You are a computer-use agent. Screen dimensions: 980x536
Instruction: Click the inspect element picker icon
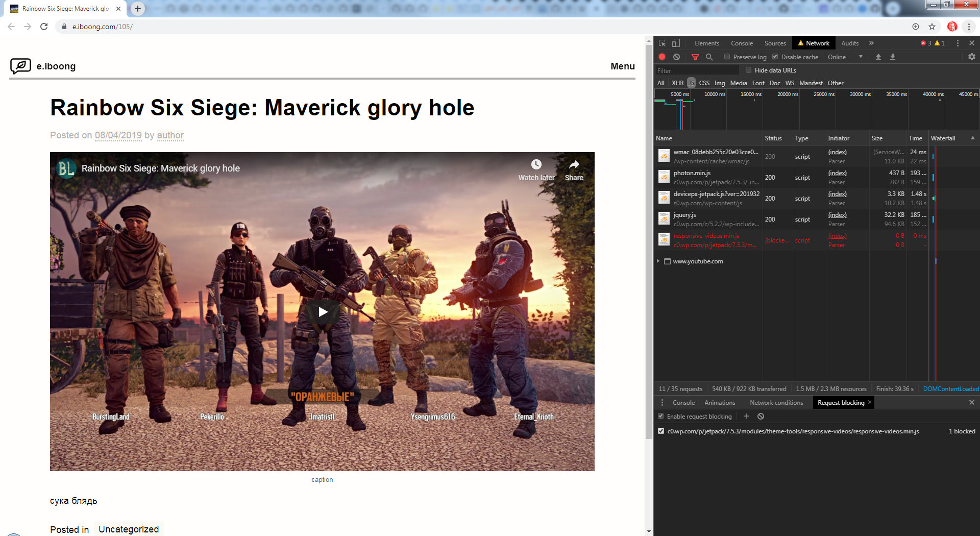coord(662,43)
